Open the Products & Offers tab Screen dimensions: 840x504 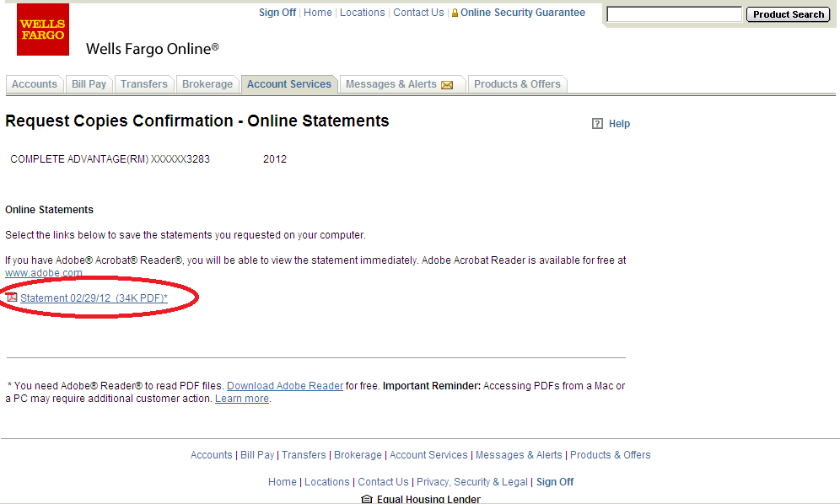pos(518,84)
